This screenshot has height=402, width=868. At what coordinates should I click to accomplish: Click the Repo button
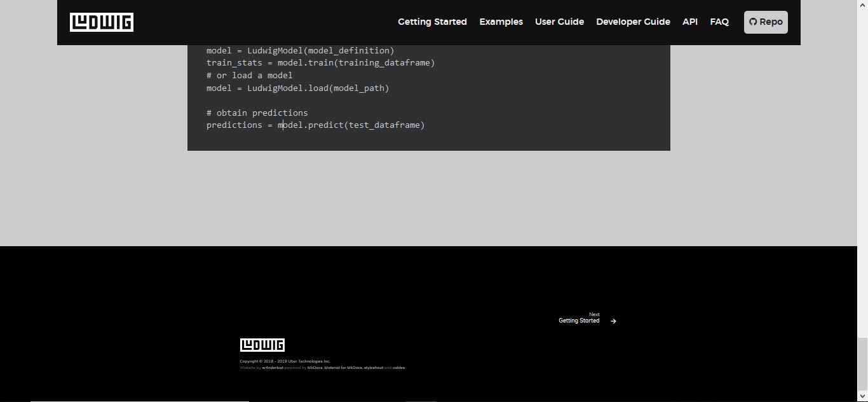point(765,22)
